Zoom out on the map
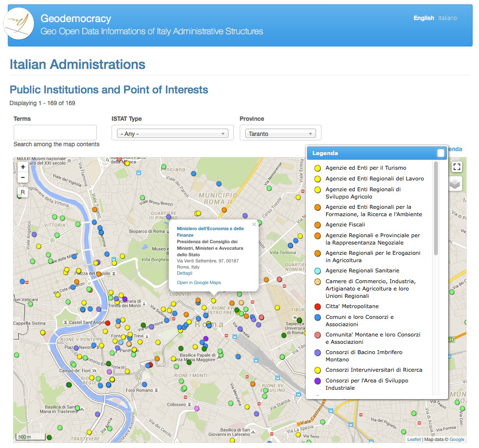Viewport: 479px width, 448px height. click(23, 177)
